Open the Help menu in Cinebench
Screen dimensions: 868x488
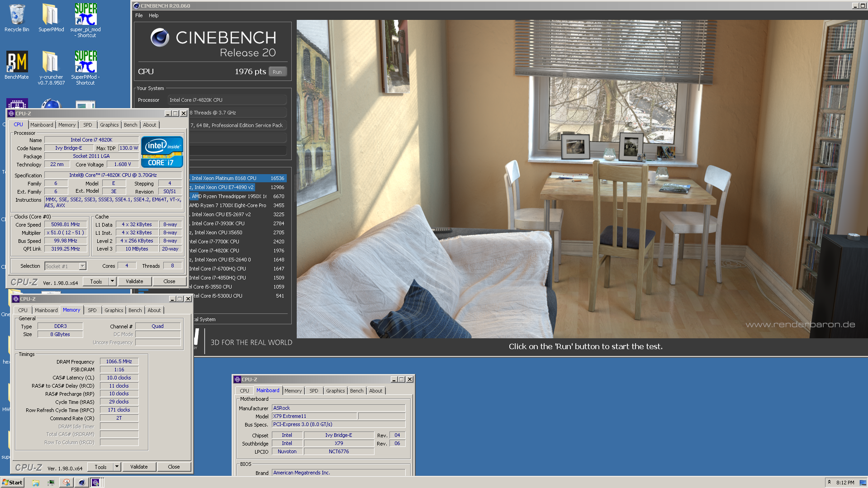pos(154,15)
